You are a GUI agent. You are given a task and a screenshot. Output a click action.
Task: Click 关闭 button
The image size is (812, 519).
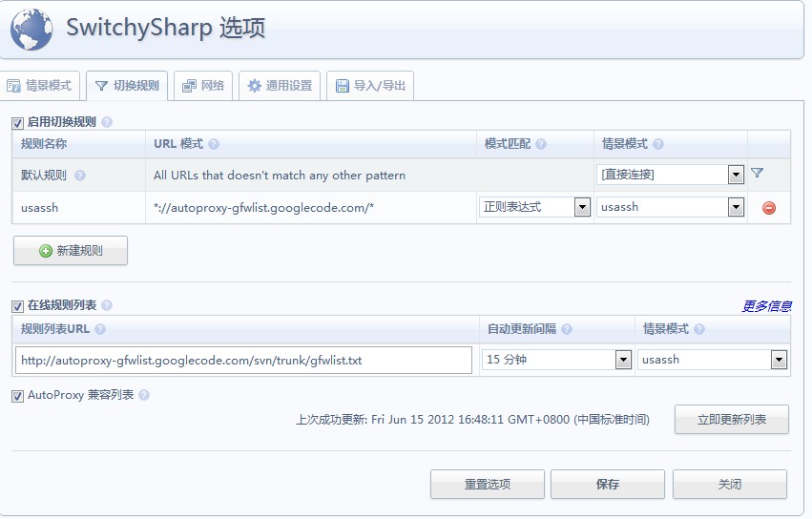pos(730,485)
